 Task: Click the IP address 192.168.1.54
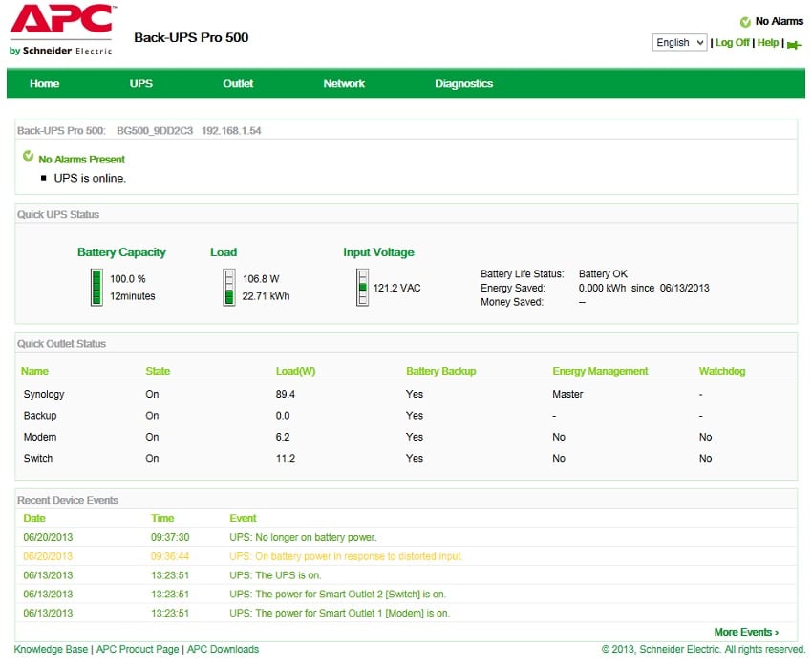pyautogui.click(x=231, y=131)
